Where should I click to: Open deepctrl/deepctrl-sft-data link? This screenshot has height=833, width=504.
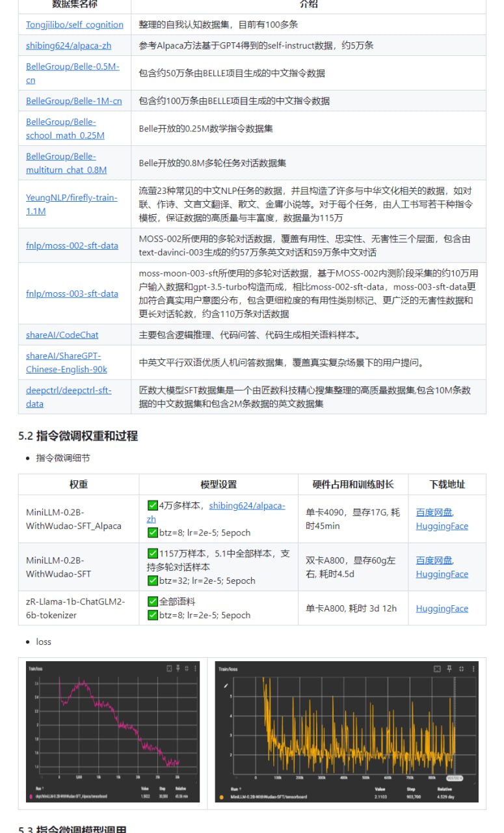(69, 397)
